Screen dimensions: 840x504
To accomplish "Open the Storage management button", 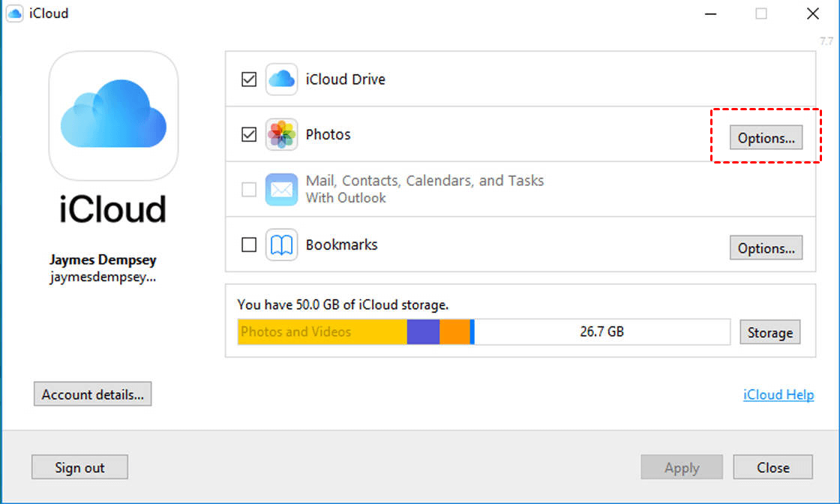I will [770, 332].
